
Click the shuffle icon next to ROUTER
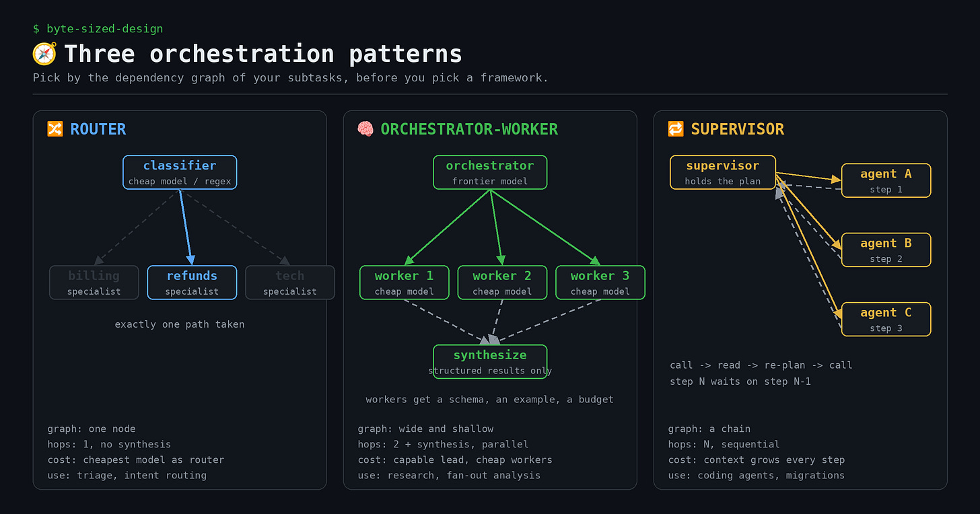pyautogui.click(x=55, y=128)
